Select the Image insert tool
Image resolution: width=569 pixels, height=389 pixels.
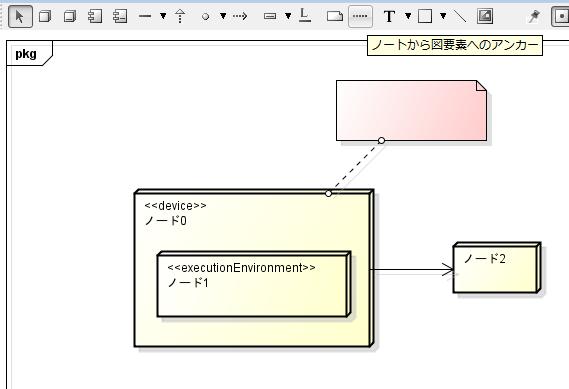coord(485,16)
